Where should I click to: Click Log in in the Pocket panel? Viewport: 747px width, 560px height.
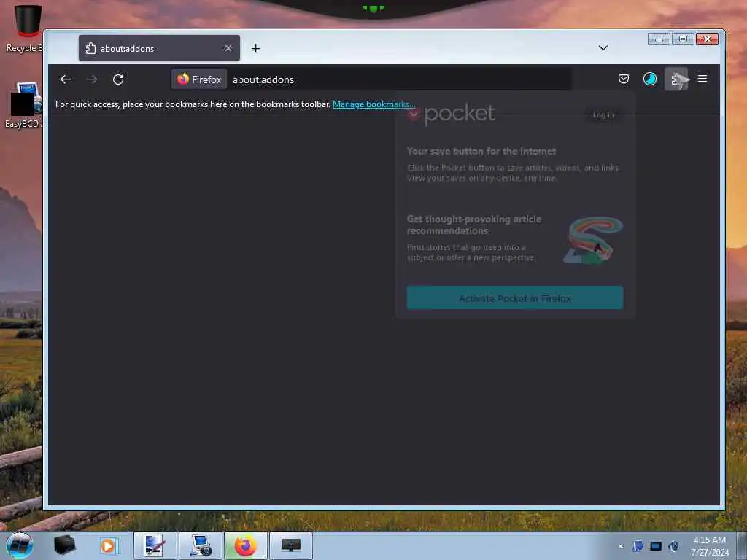point(603,114)
